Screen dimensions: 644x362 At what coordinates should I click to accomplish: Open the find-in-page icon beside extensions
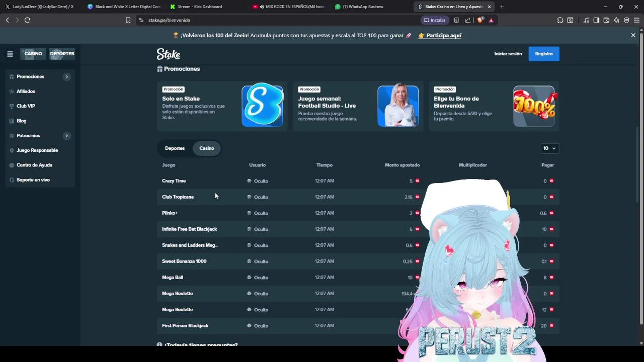[570, 20]
